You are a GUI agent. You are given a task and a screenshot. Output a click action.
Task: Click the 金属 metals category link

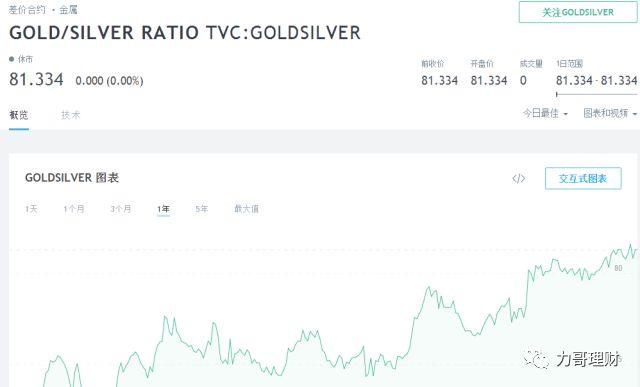coord(68,10)
